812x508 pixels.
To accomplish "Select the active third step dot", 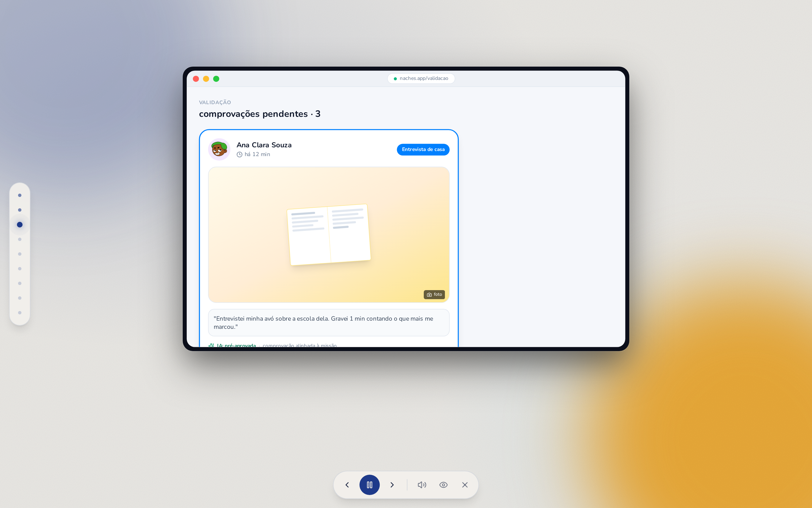I will (20, 224).
